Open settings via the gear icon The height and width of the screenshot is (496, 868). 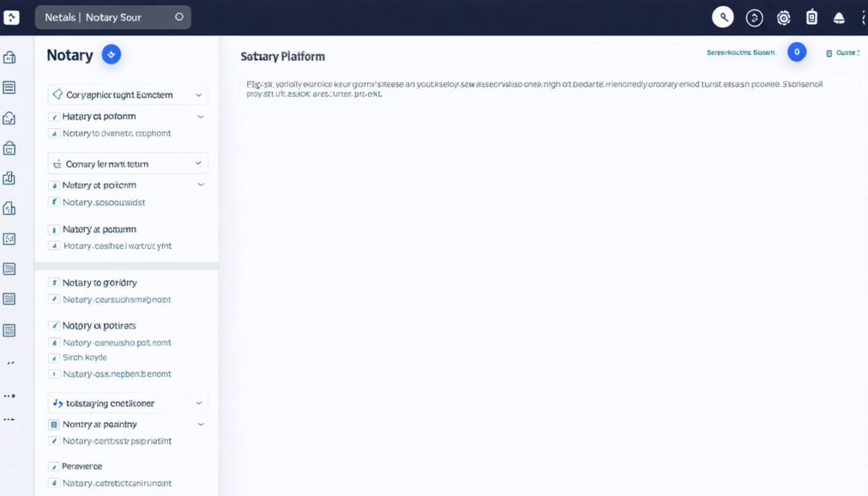pos(783,18)
